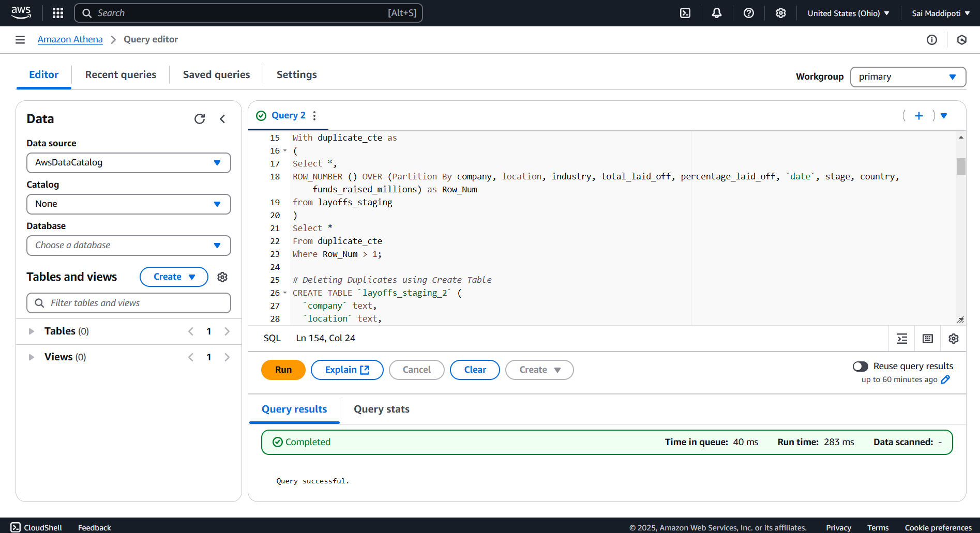Open CloudShell from the top bar icon

(685, 13)
